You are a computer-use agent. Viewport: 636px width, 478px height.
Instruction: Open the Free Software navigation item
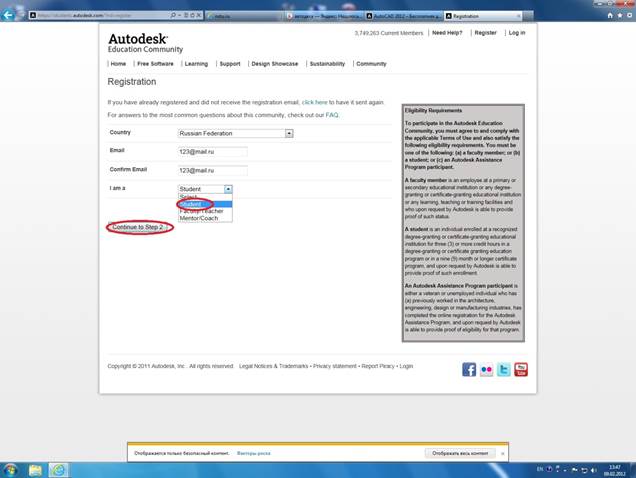[155, 64]
